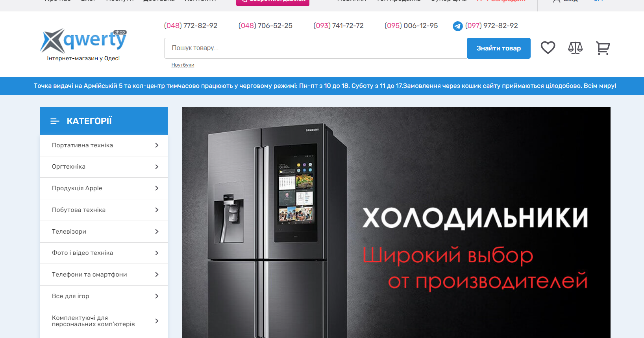This screenshot has width=644, height=338.
Task: Open the Холодильники refrigerator banner
Action: click(396, 223)
